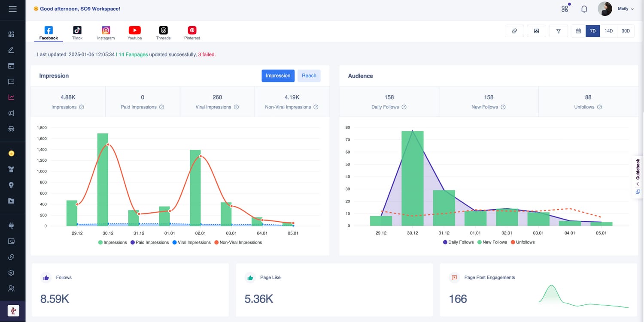Open the apps grid icon in header
The height and width of the screenshot is (322, 644).
(565, 9)
